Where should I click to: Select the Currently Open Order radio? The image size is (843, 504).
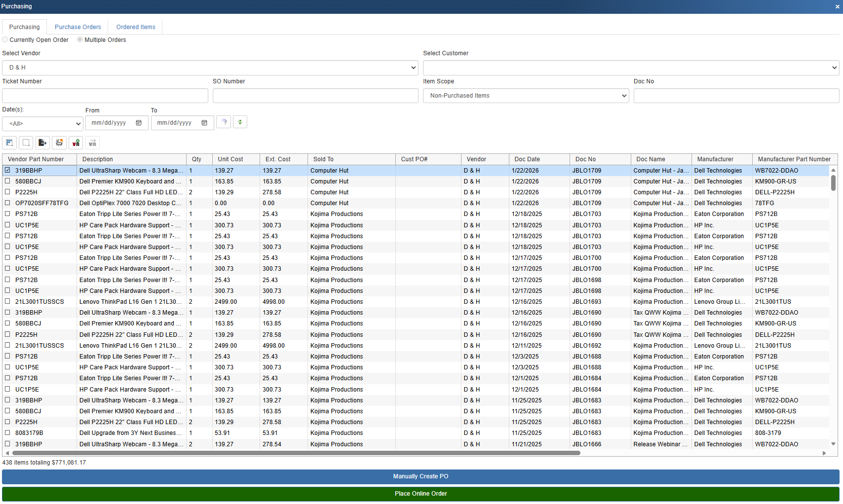5,40
